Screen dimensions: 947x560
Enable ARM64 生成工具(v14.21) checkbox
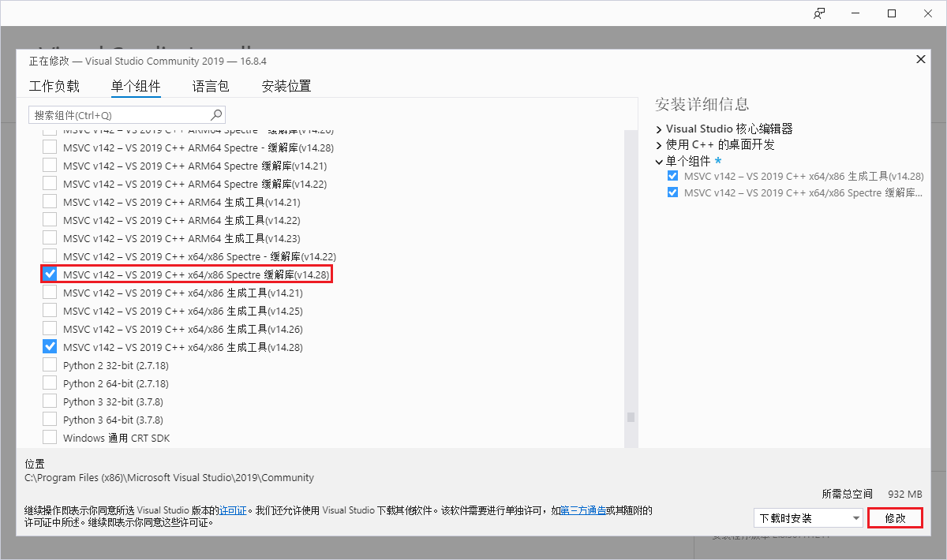(x=50, y=202)
